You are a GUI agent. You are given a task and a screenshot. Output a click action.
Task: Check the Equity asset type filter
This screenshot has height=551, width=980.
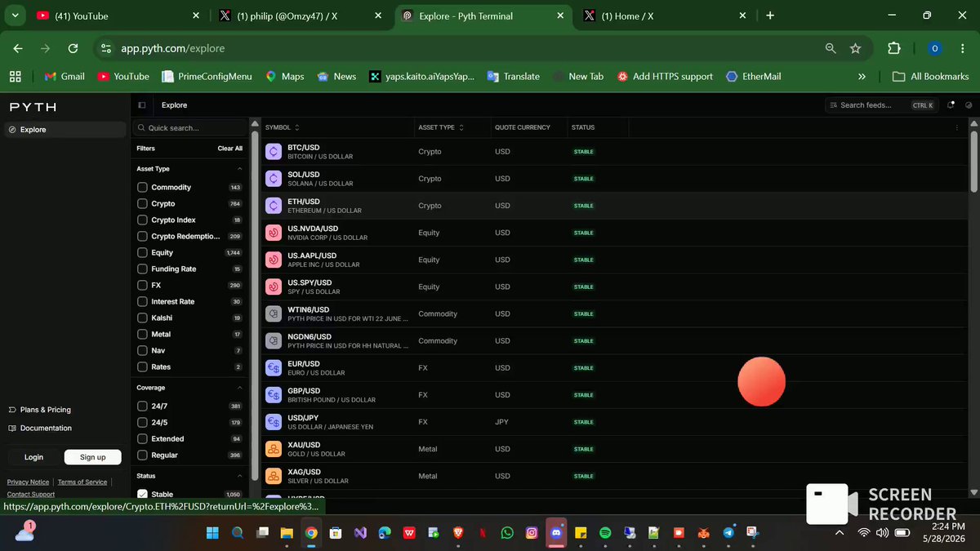pos(142,253)
